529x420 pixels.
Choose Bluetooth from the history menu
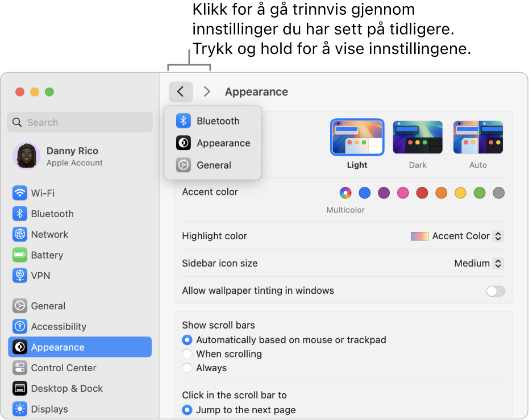(x=213, y=120)
